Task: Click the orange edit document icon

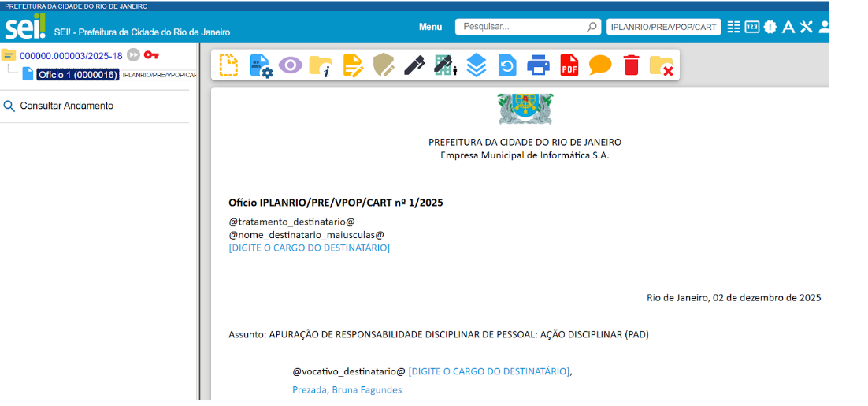Action: point(353,65)
